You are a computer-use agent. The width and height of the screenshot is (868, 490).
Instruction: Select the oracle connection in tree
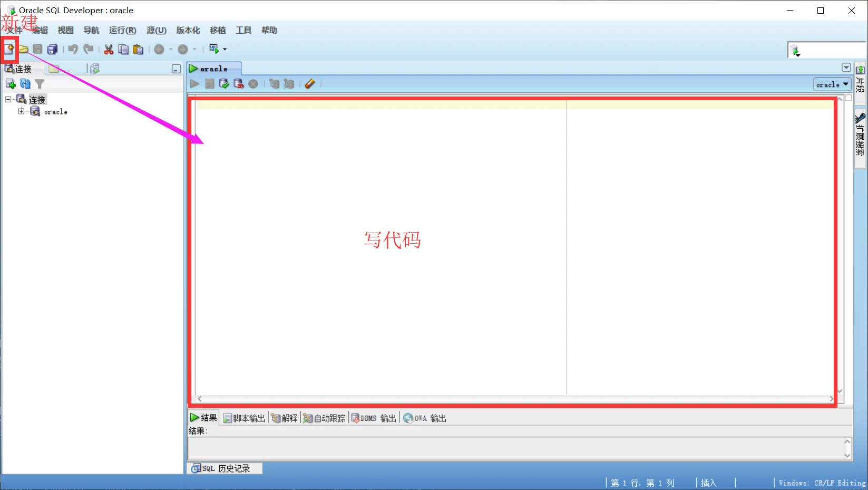pos(55,112)
